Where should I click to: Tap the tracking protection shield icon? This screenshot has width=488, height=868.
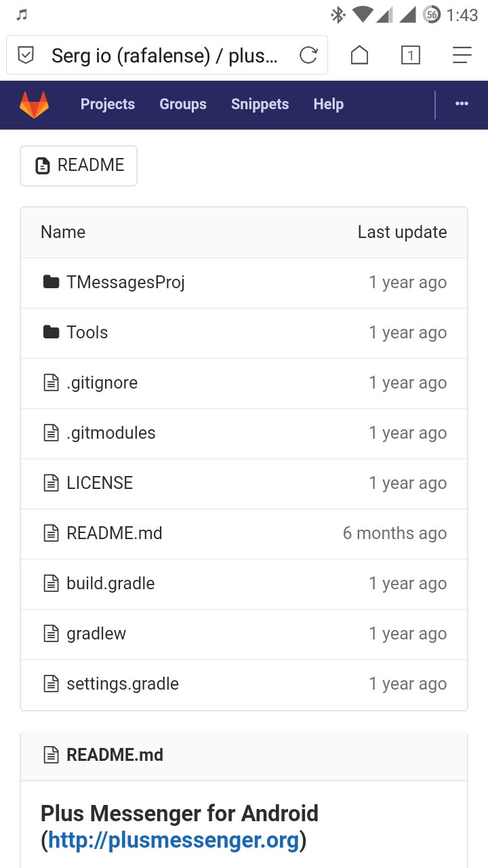26,55
